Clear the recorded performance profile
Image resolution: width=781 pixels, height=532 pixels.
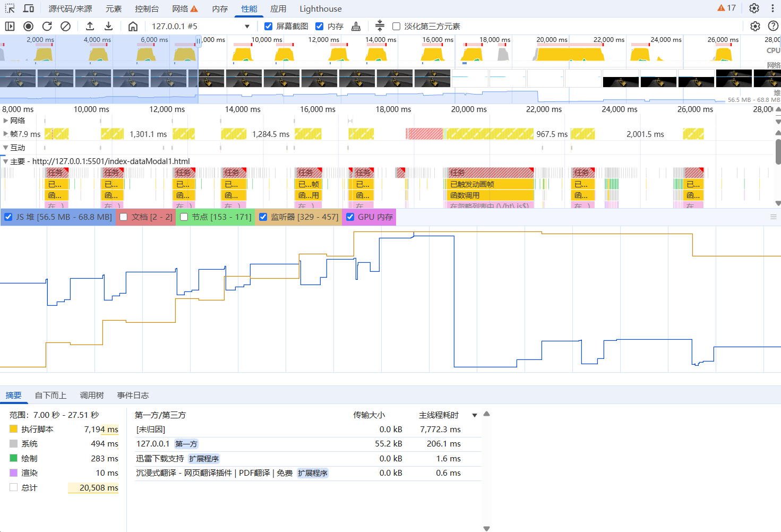66,26
